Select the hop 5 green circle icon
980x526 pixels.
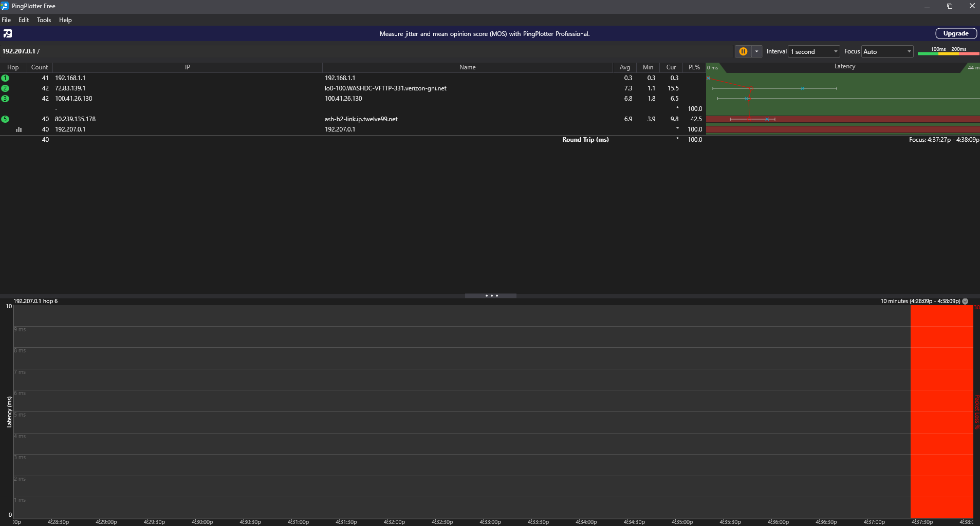(5, 119)
